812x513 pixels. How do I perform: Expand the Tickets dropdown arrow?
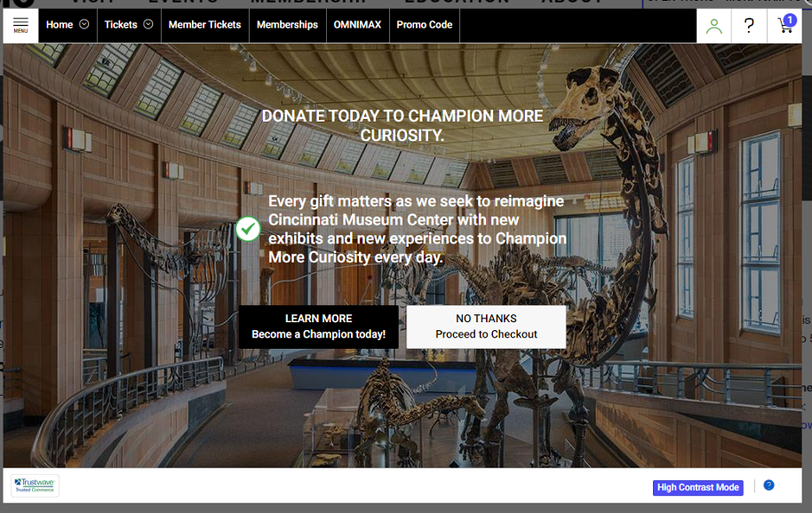(148, 24)
